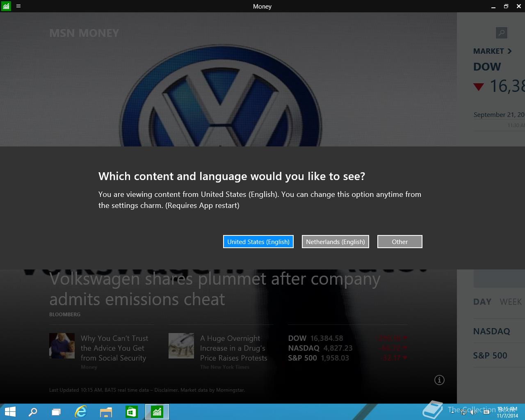
Task: Open Social Security article thumbnail
Action: coord(62,346)
